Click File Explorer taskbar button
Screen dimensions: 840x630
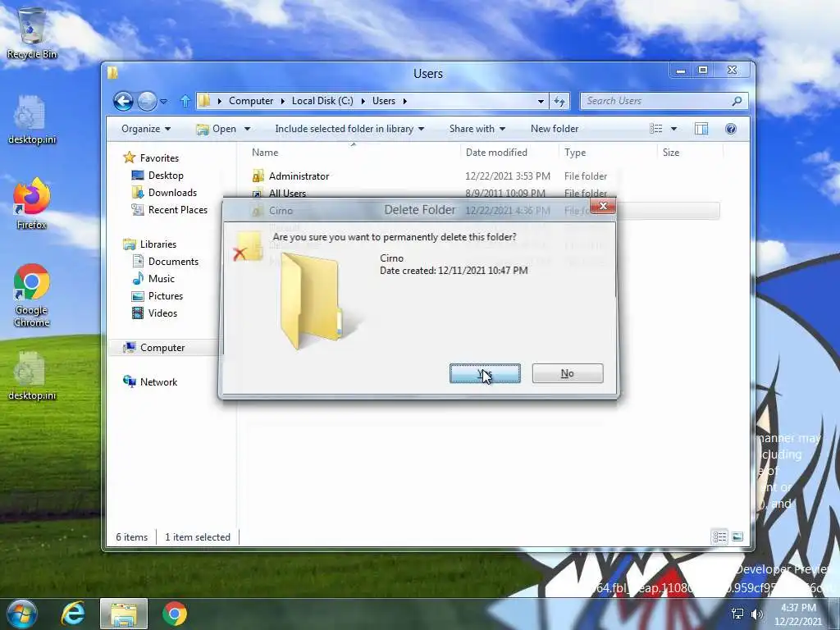123,614
